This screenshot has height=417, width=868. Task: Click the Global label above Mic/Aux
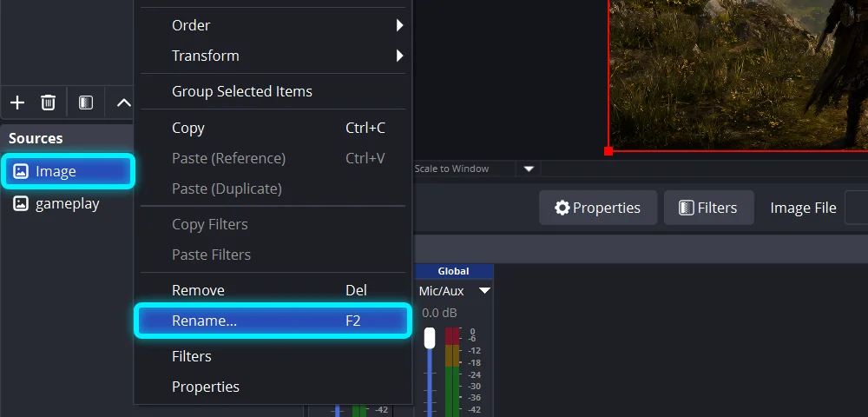[453, 271]
